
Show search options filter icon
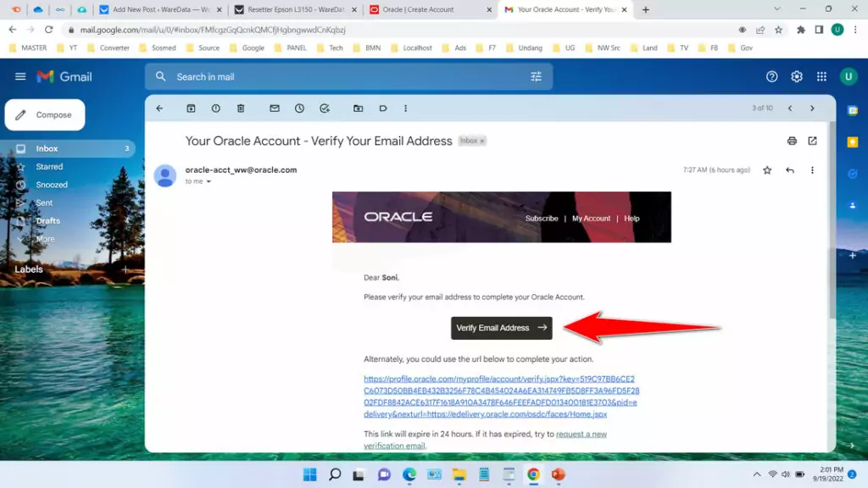[536, 77]
